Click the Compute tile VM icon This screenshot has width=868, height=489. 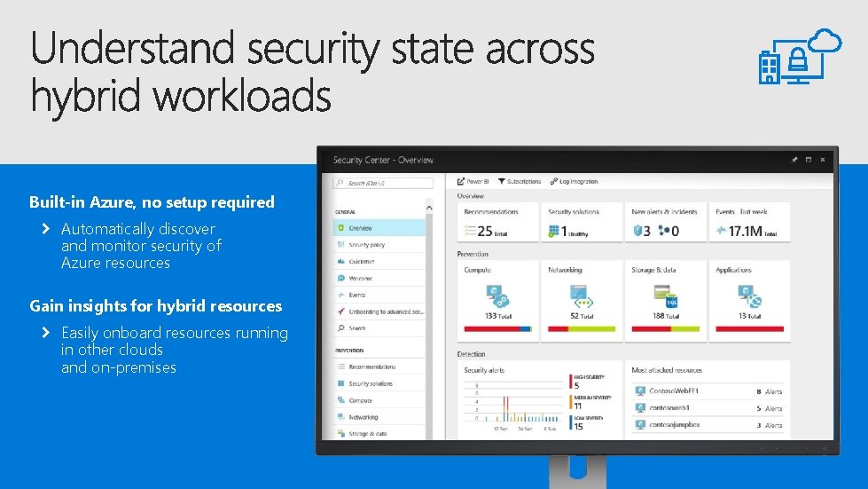[497, 296]
